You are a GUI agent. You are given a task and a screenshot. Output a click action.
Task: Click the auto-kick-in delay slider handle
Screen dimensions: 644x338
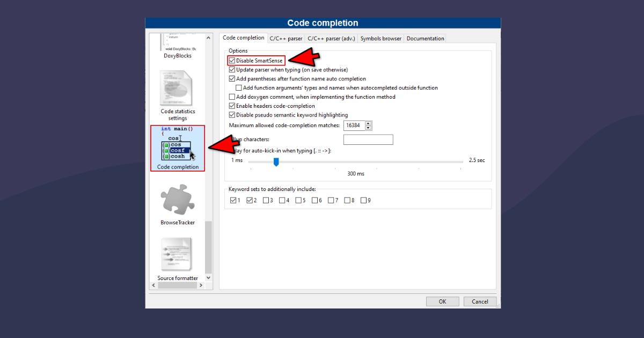click(x=276, y=161)
